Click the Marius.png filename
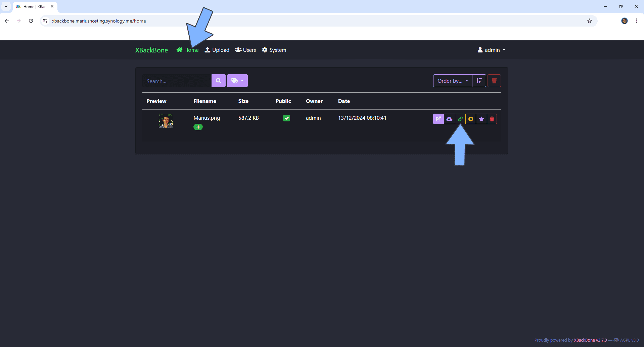 [x=207, y=118]
